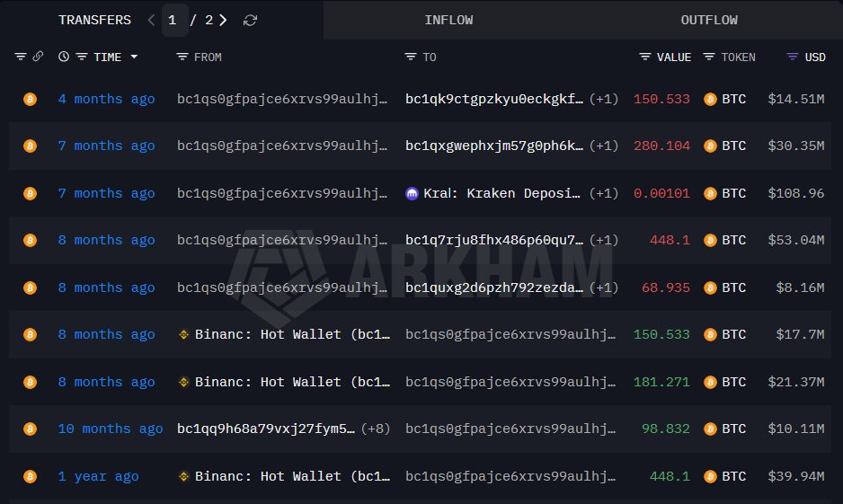843x504 pixels.
Task: Click Bitcoin chain icon in 1 year ago row
Action: click(31, 476)
